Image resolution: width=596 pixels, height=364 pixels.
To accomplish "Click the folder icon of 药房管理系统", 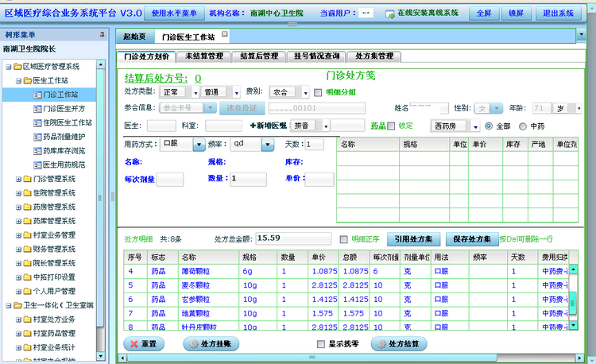I will click(x=27, y=207).
